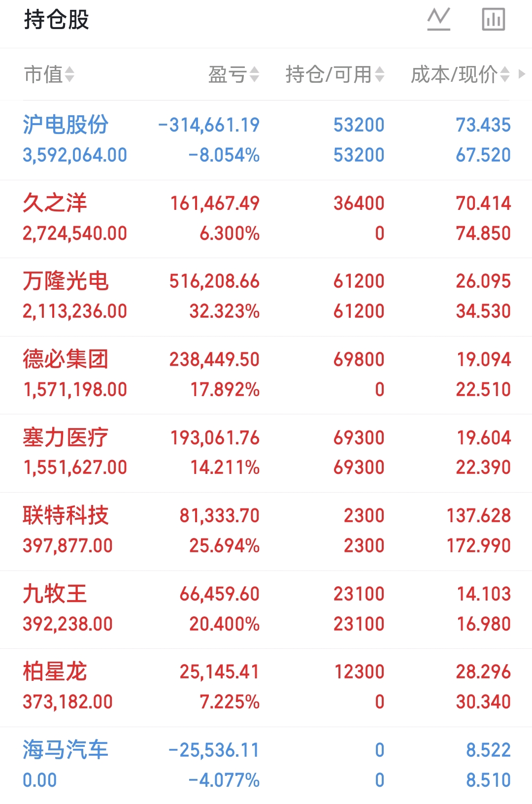The height and width of the screenshot is (804, 532).
Task: Tap the 盈亏 column header label
Action: pos(227,75)
